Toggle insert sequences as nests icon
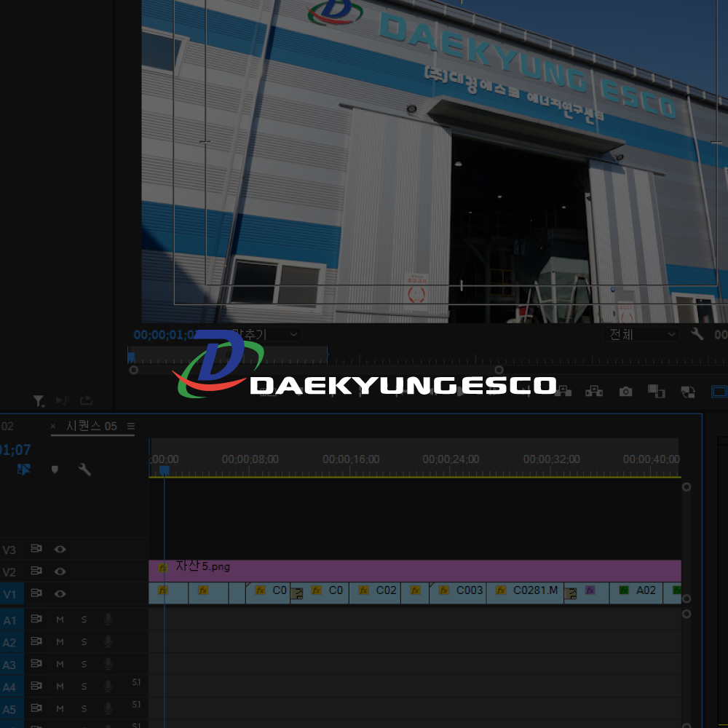Screen dimensions: 728x728 [x=24, y=470]
